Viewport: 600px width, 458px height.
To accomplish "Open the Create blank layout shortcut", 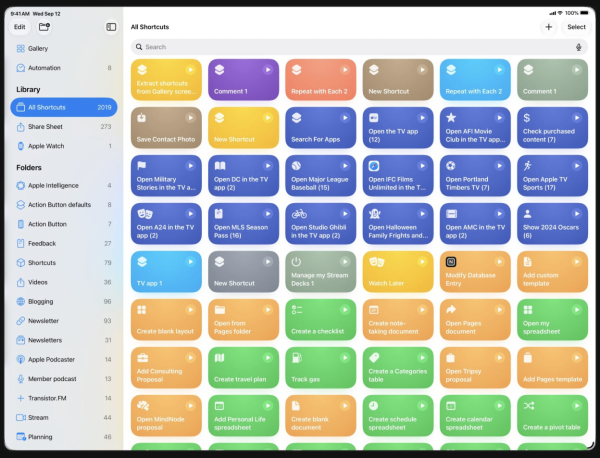I will (x=166, y=319).
